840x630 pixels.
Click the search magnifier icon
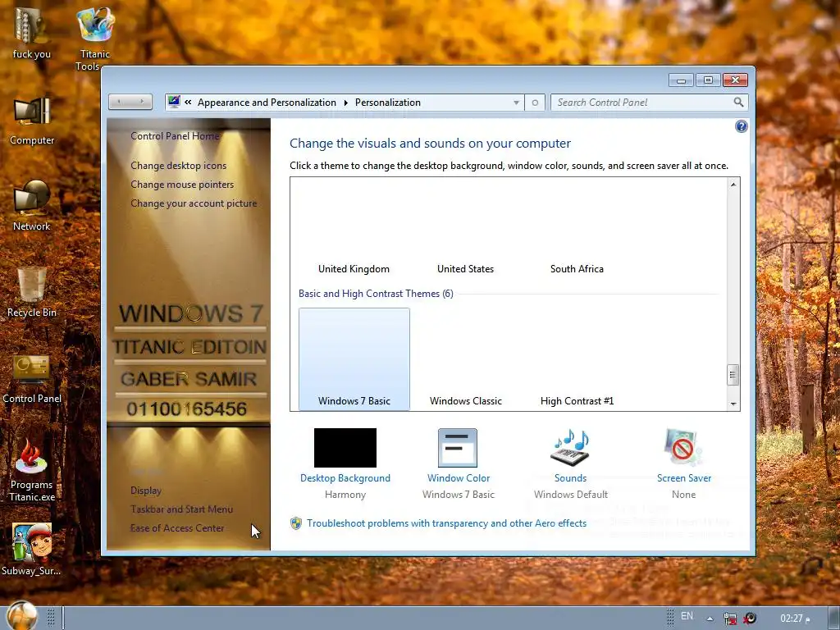[x=738, y=103]
